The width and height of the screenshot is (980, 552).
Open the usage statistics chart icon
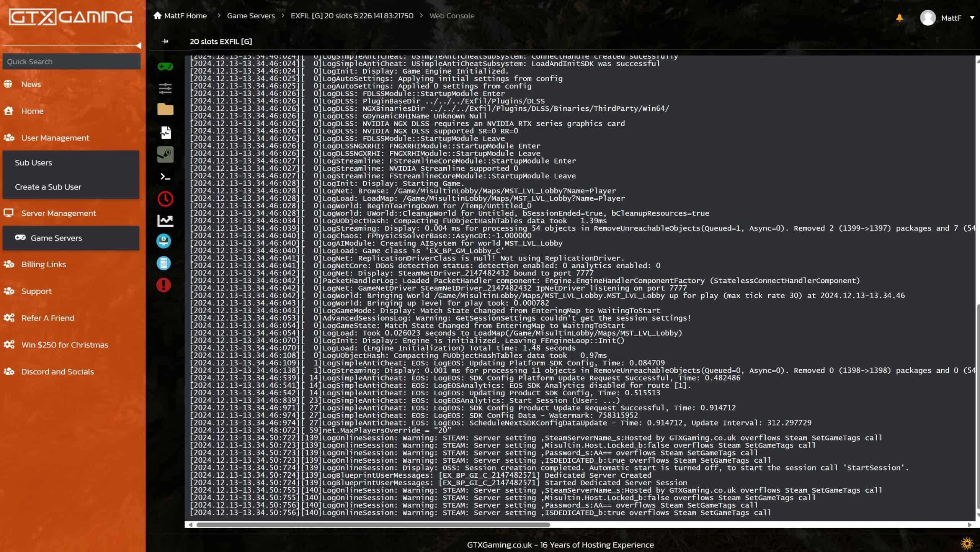coord(165,221)
